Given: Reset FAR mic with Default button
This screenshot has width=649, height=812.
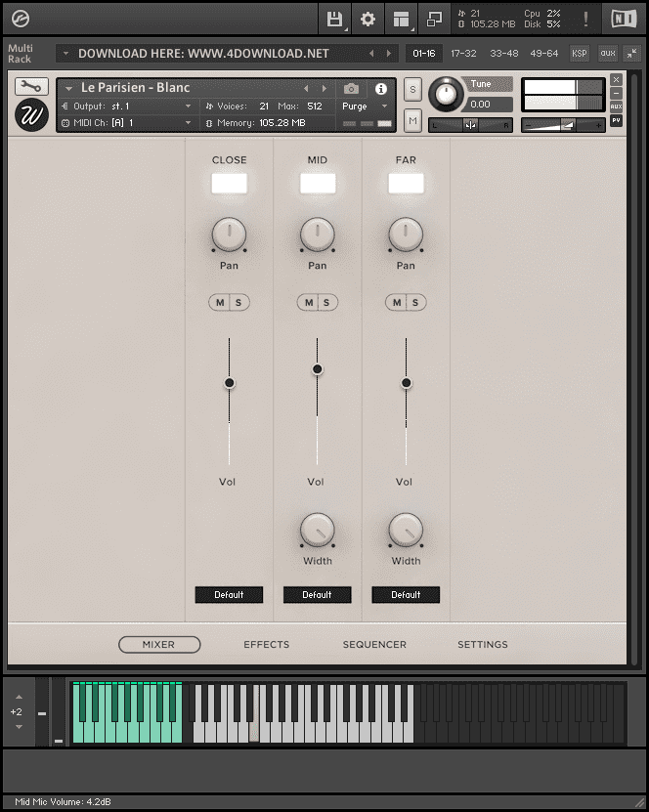Looking at the screenshot, I should 406,594.
